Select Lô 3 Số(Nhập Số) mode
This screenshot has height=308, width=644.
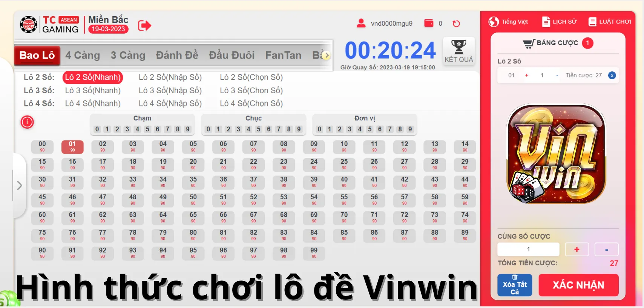[x=170, y=91]
